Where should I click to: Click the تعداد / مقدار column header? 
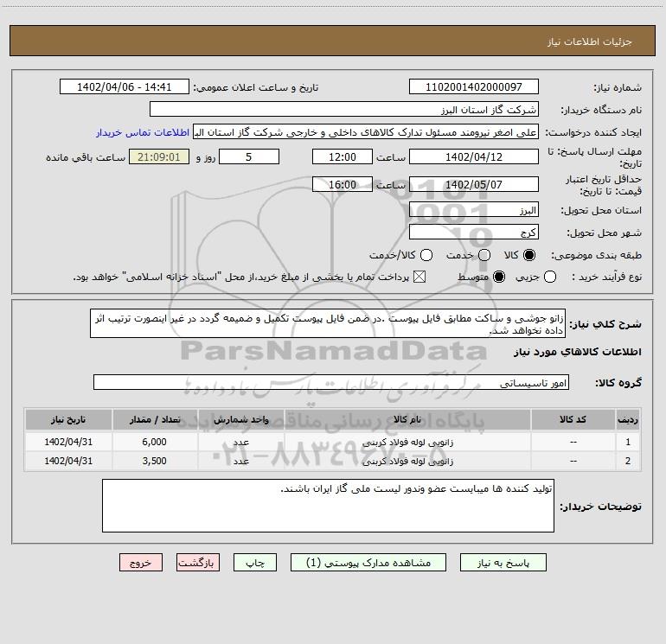(x=155, y=419)
